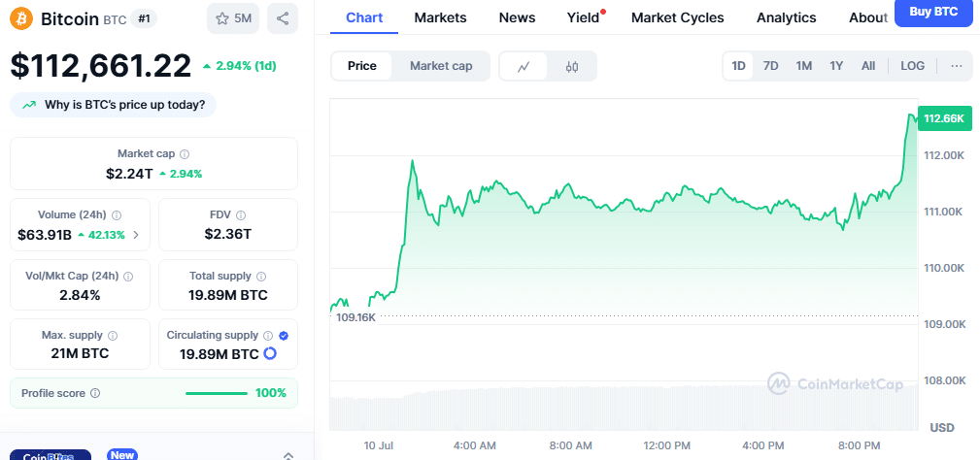This screenshot has width=980, height=460.
Task: Switch to line chart view icon
Action: [x=524, y=66]
